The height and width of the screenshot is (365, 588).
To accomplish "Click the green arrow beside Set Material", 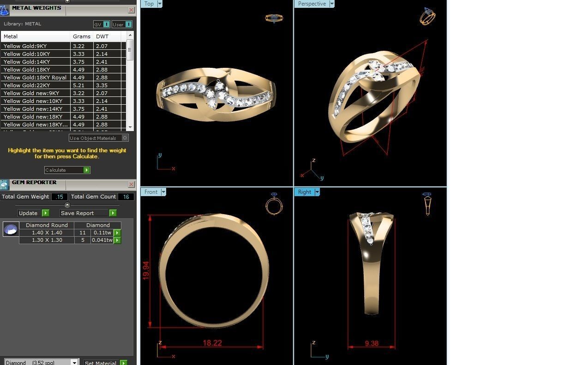I will [123, 363].
